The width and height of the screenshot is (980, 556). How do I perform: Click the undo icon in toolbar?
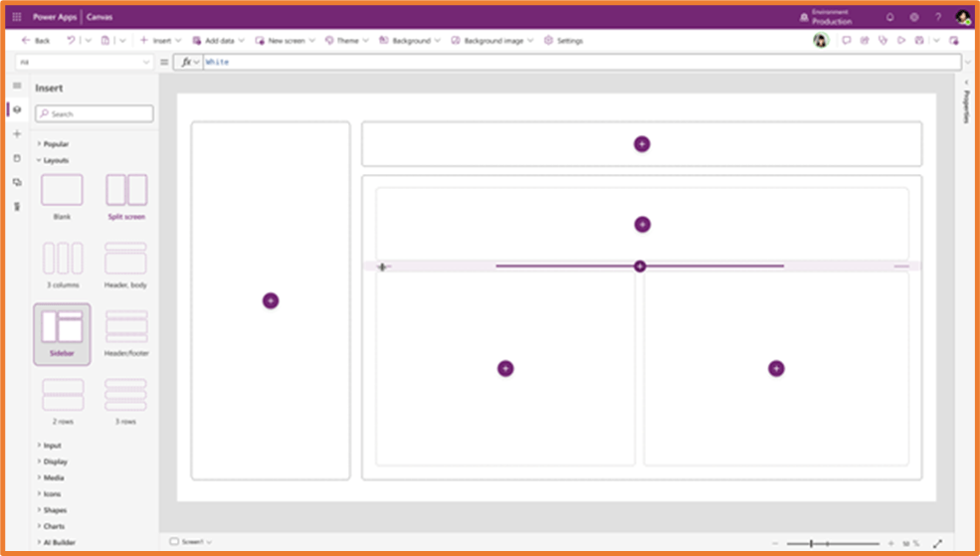(71, 41)
